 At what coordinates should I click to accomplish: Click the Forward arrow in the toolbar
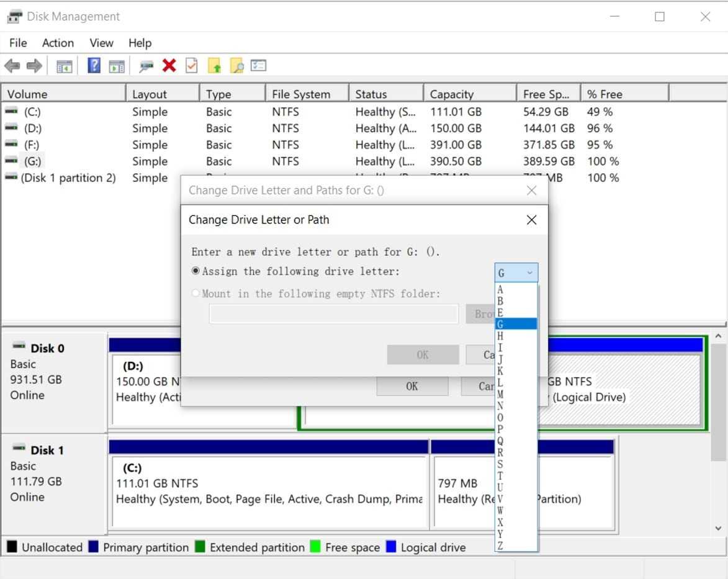[x=34, y=65]
